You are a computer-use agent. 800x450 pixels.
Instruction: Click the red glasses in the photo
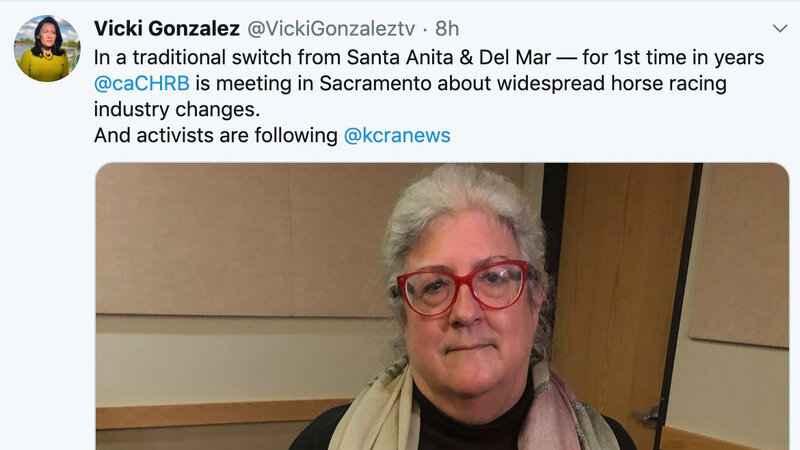pos(464,287)
